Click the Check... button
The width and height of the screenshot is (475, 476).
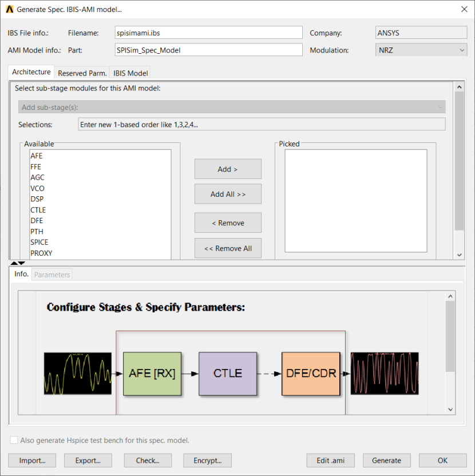(148, 460)
